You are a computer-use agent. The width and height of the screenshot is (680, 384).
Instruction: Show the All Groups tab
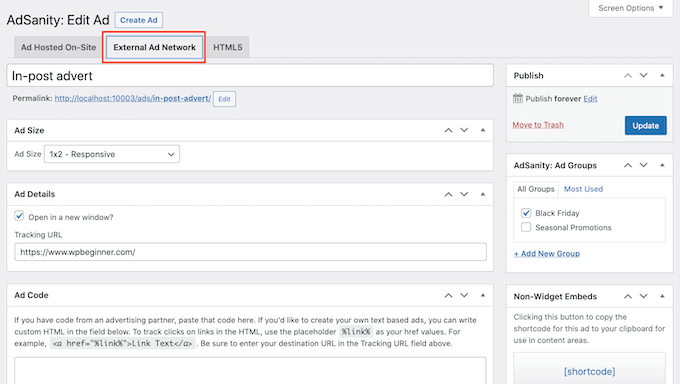pyautogui.click(x=536, y=189)
